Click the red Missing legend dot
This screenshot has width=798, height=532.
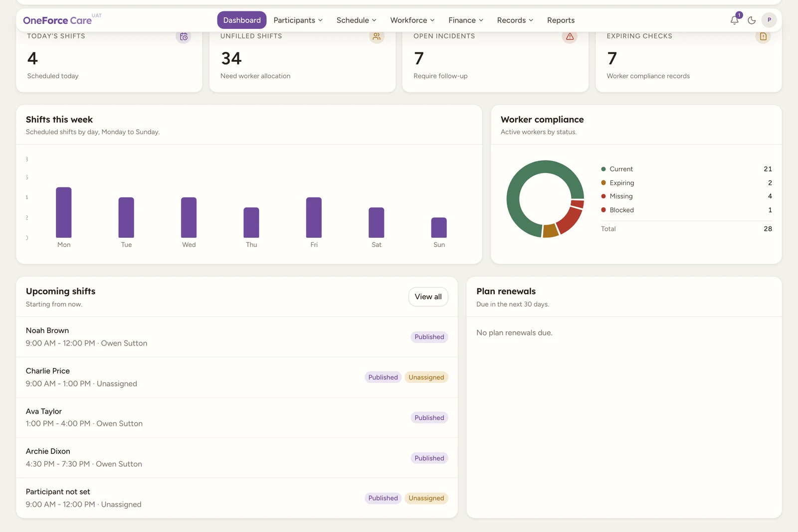pos(603,196)
